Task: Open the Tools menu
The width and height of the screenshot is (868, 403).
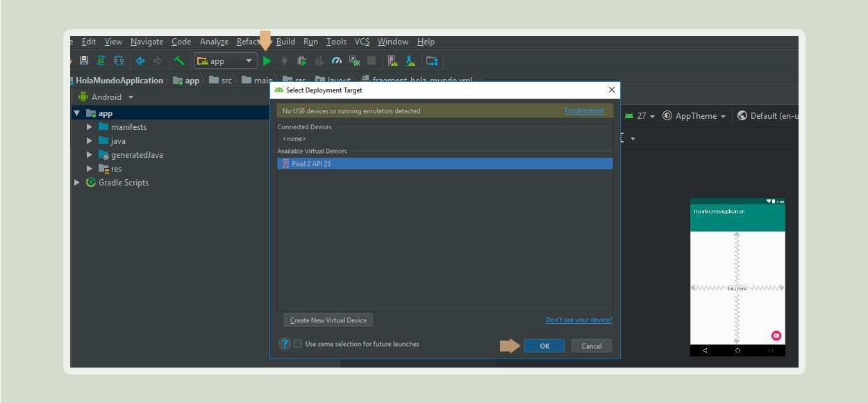Action: point(336,42)
